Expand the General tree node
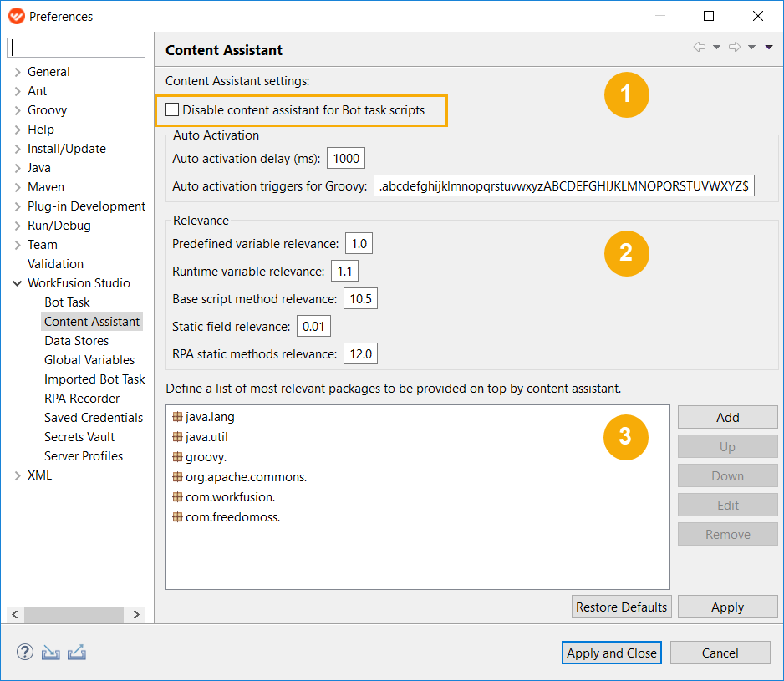Screen dimensions: 784x681 coord(18,72)
